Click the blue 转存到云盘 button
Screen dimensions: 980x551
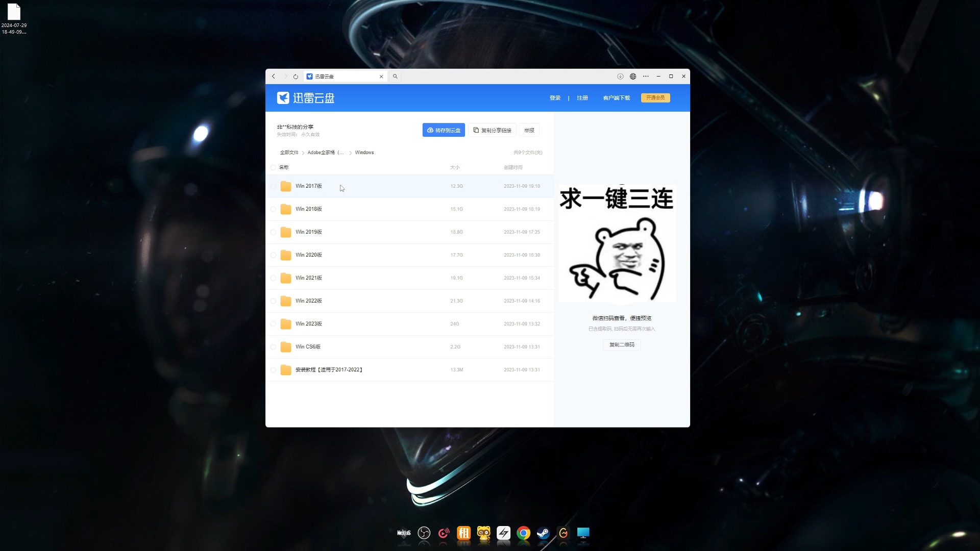point(444,130)
